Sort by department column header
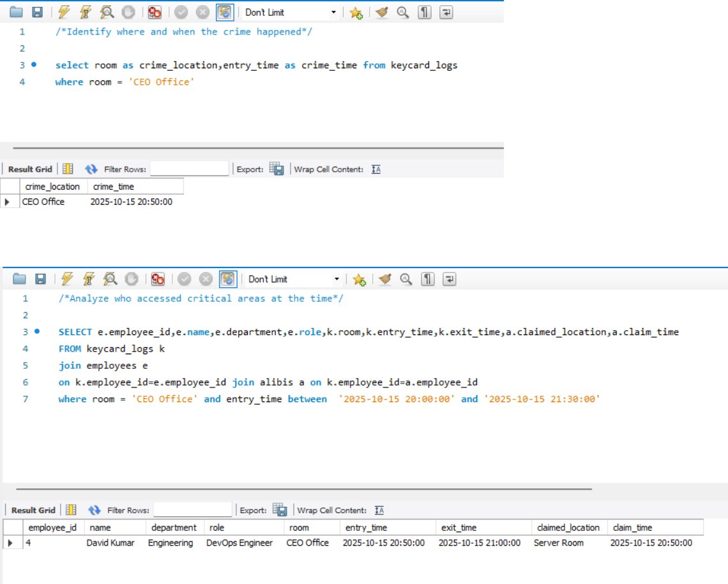The image size is (728, 584). [174, 527]
